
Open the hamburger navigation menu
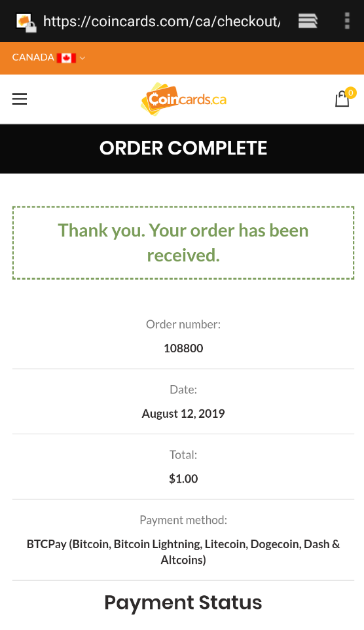click(x=19, y=99)
